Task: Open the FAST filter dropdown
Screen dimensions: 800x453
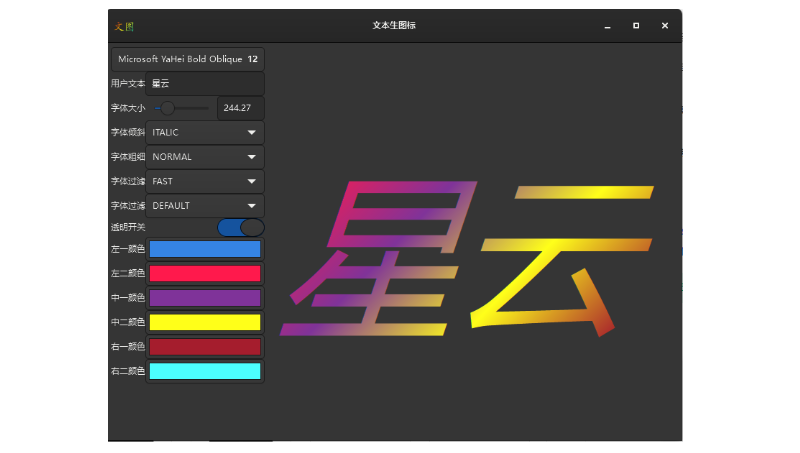Action: 205,182
